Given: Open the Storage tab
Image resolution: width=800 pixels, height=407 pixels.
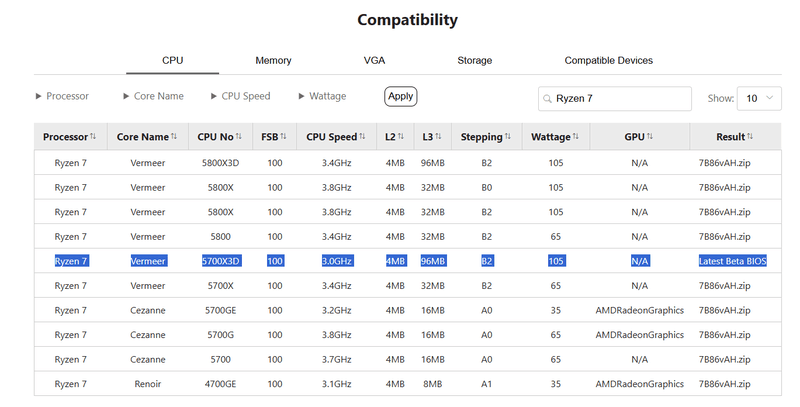Looking at the screenshot, I should 474,60.
